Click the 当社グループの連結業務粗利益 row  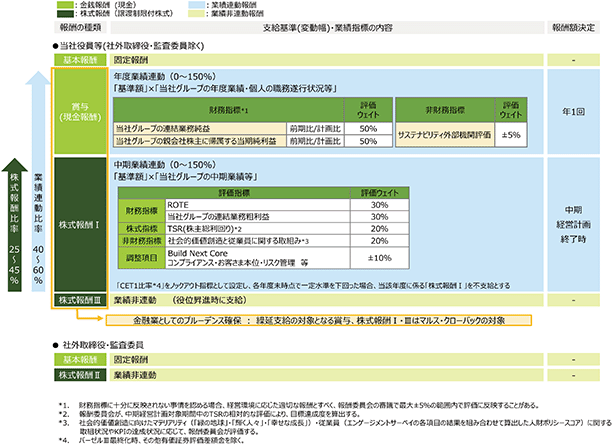point(258,217)
